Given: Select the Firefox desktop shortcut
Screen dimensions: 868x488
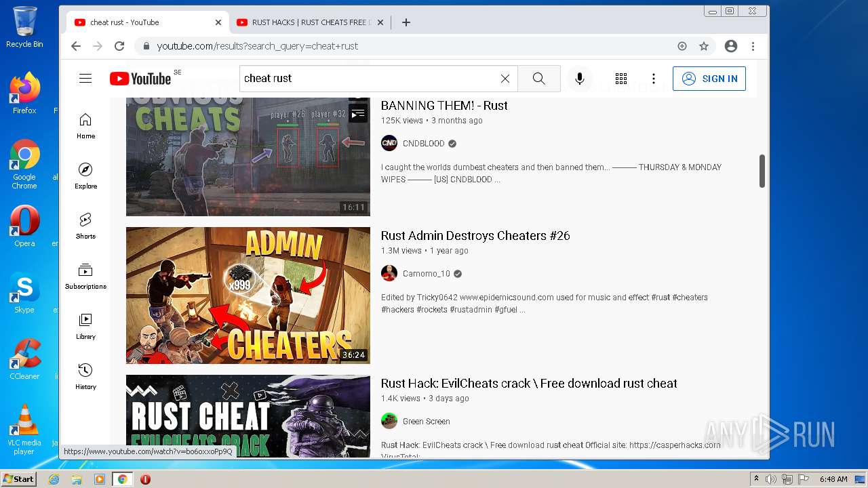Looking at the screenshot, I should click(x=24, y=94).
